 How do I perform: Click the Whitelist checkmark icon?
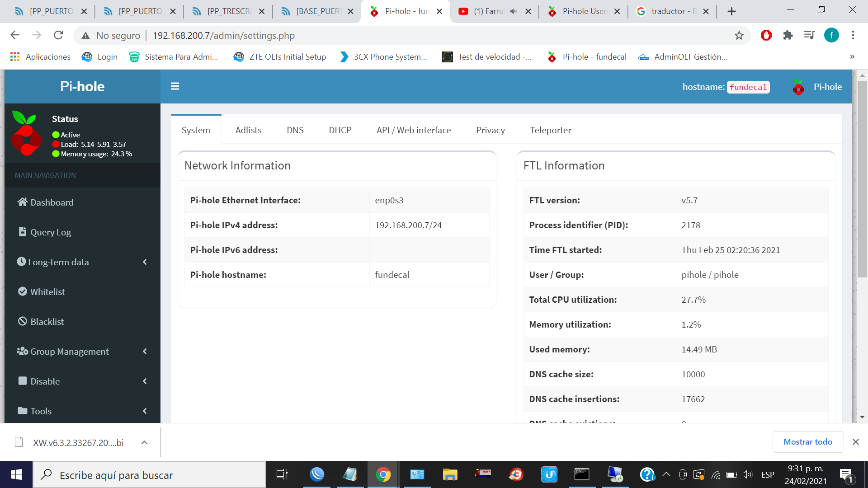point(22,291)
